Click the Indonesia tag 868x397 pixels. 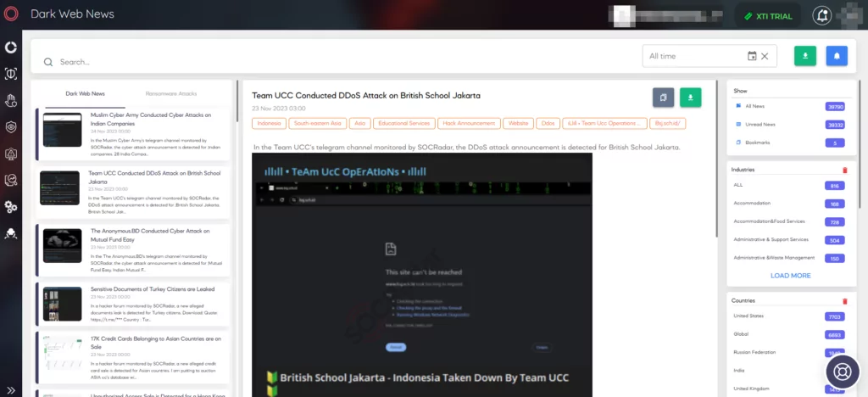269,124
